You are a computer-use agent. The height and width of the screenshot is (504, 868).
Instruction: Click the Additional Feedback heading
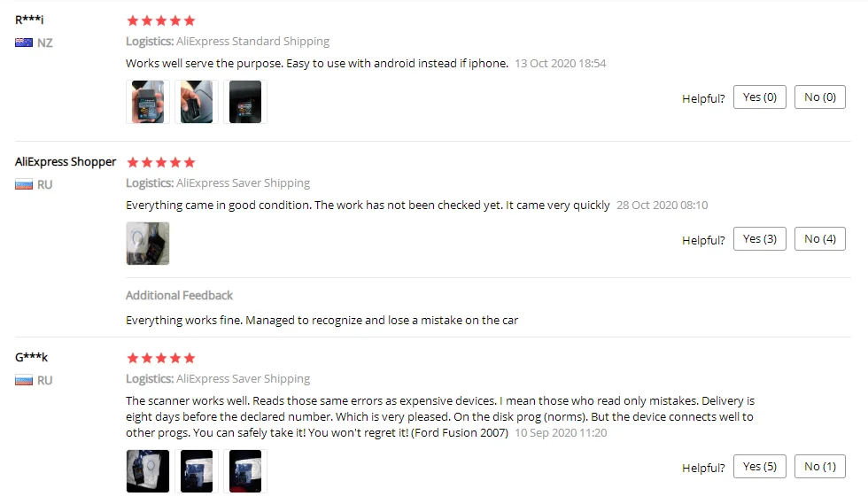pos(179,295)
